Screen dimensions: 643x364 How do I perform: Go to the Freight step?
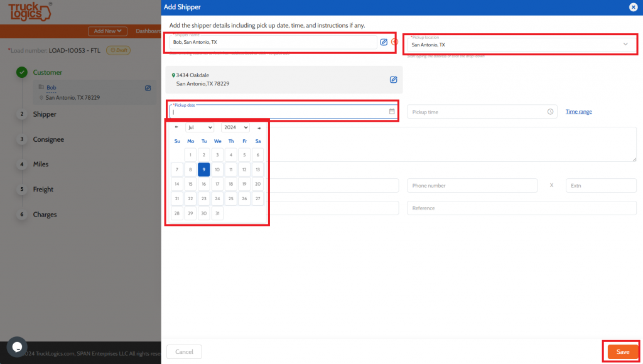[43, 190]
